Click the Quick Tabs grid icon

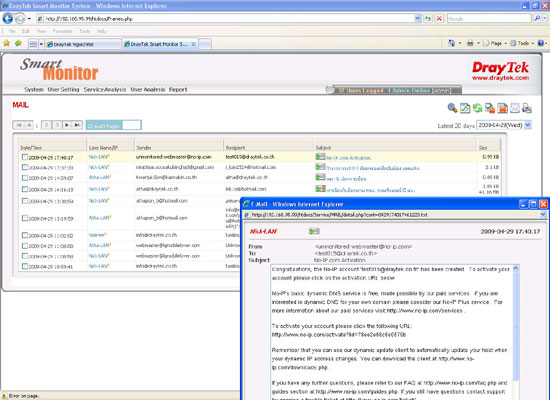coord(33,44)
